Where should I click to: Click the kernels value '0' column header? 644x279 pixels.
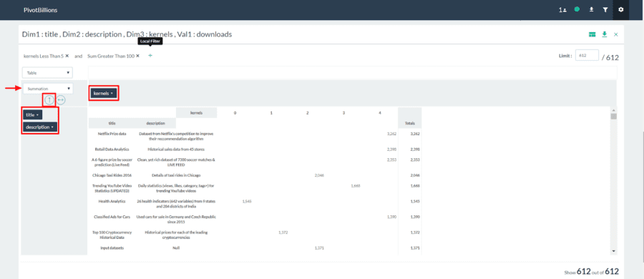pos(235,112)
